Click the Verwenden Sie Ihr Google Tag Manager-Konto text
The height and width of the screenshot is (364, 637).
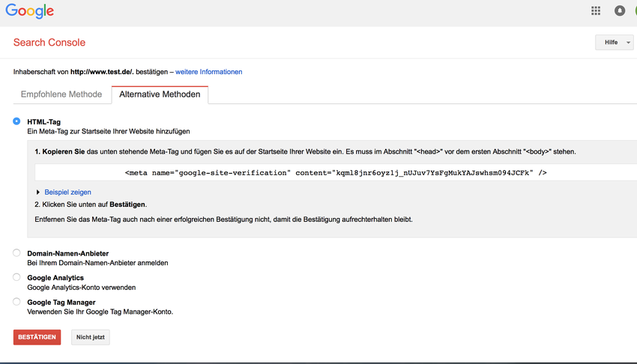click(x=100, y=312)
